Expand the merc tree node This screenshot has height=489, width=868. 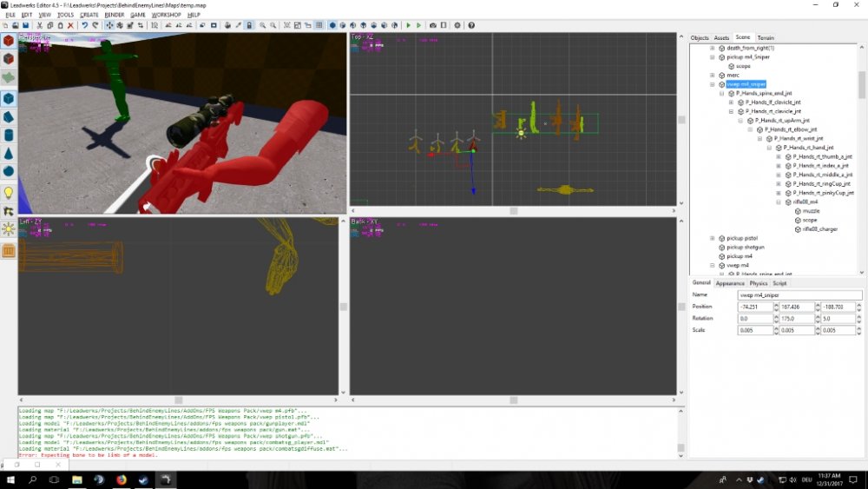[x=712, y=75]
